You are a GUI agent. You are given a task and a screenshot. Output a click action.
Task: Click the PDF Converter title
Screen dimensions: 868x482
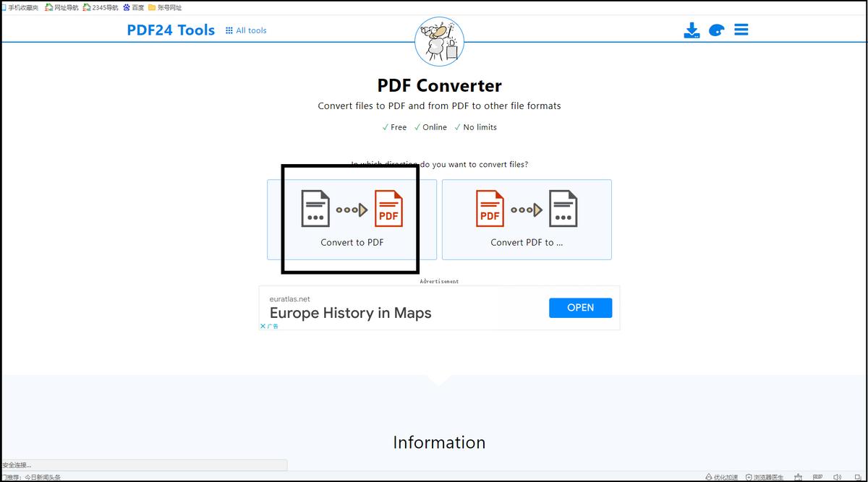439,85
